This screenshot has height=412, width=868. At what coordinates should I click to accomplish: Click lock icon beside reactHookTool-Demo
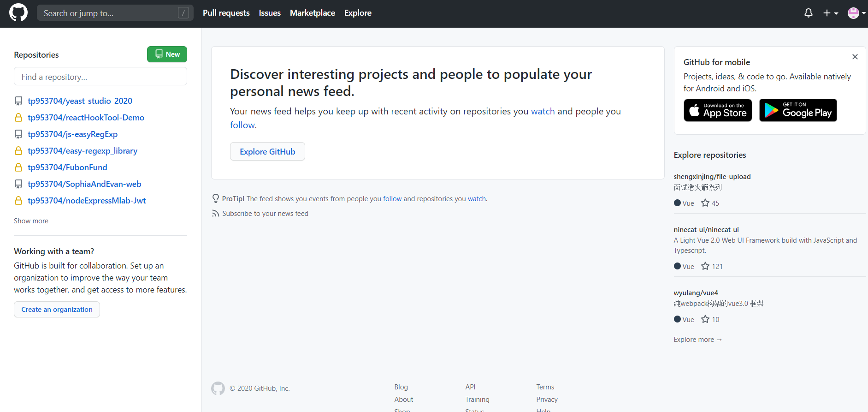click(18, 117)
